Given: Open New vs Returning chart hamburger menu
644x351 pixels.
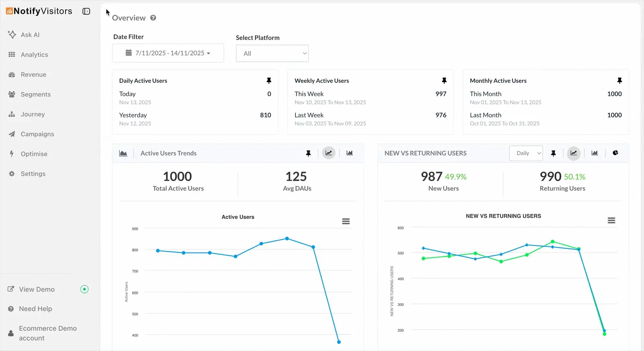Looking at the screenshot, I should [x=611, y=220].
